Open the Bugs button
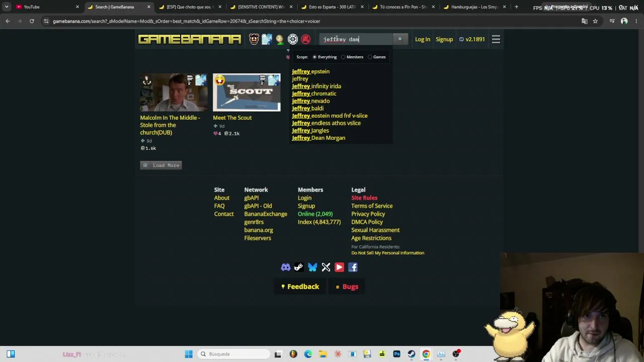Screen dimensions: 644x362 (347, 287)
